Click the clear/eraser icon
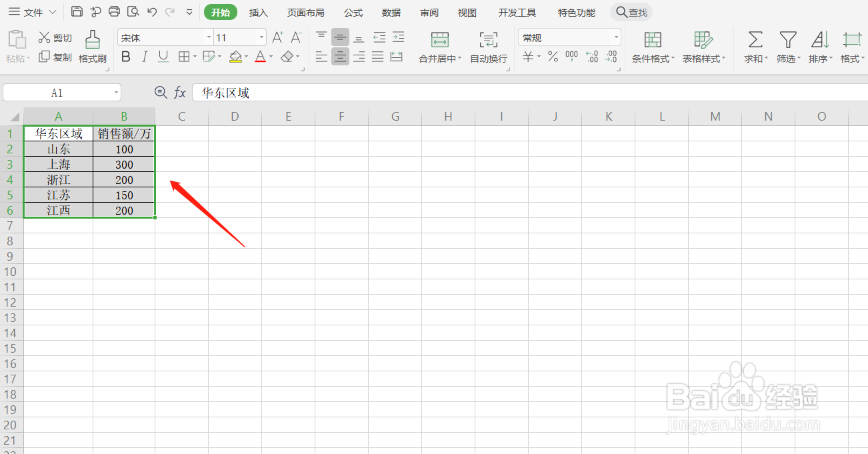 click(x=287, y=57)
